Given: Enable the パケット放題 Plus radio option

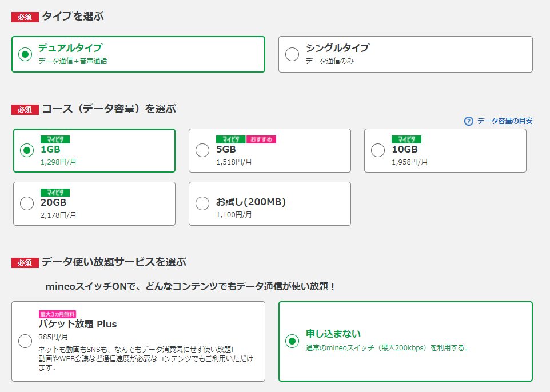Looking at the screenshot, I should coord(25,341).
